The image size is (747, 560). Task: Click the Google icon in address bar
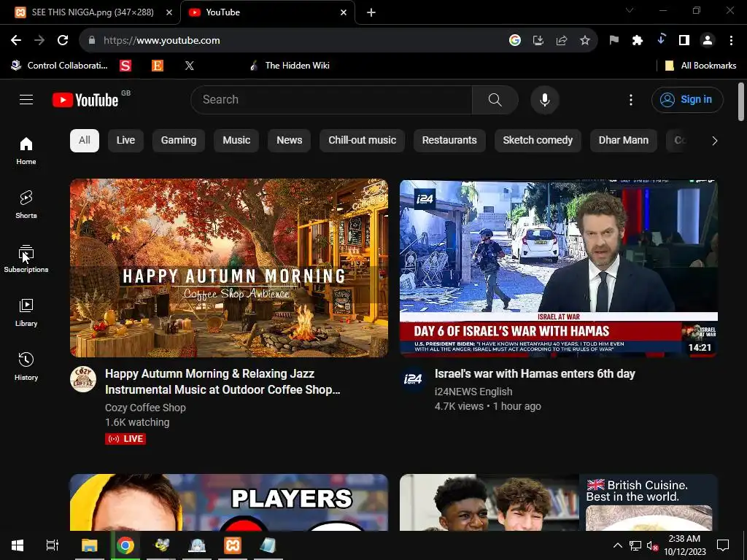[x=514, y=41]
